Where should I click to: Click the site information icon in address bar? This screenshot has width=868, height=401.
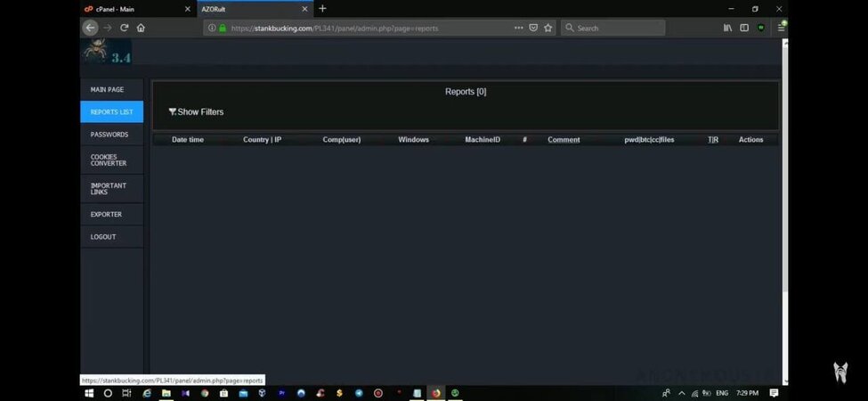tap(212, 28)
